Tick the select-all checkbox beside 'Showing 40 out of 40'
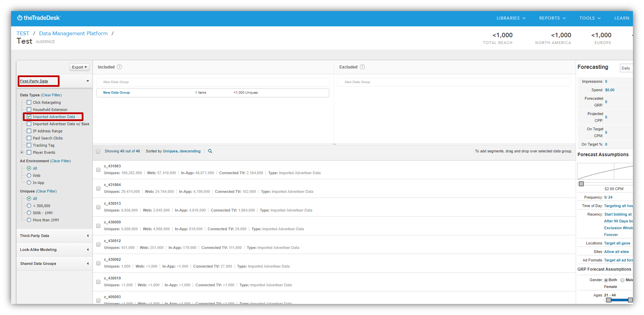Screen dimensions: 644x315 click(x=98, y=151)
